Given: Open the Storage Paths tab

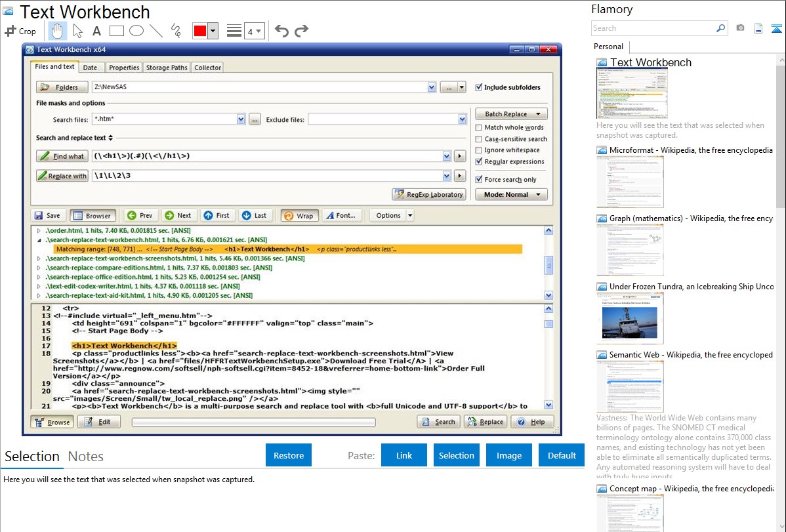Looking at the screenshot, I should pyautogui.click(x=167, y=68).
